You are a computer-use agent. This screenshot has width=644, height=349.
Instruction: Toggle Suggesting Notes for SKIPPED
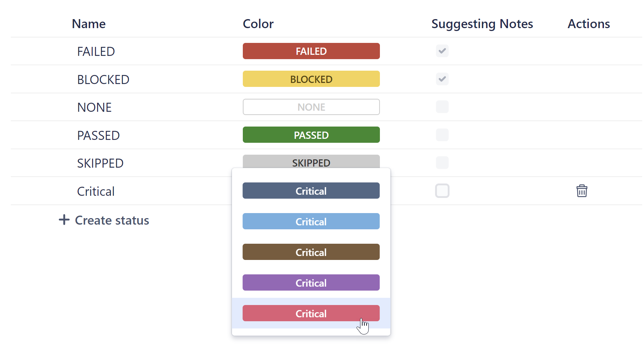[442, 163]
